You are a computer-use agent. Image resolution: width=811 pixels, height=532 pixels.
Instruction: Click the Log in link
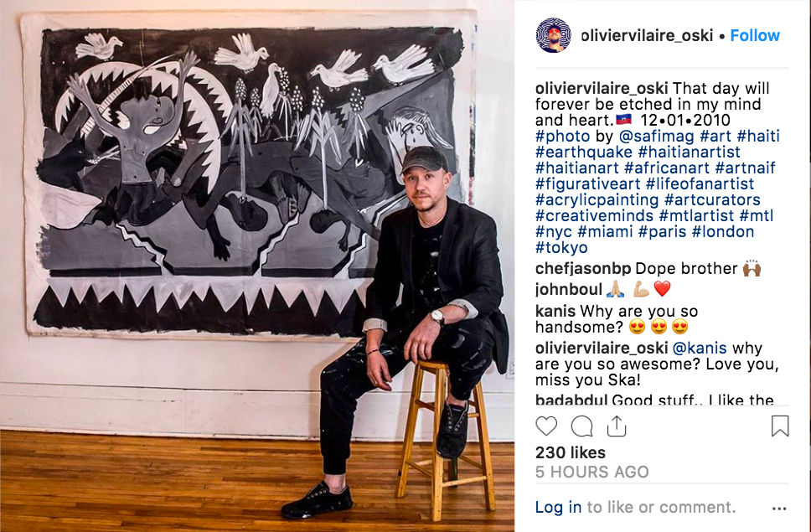pos(558,507)
